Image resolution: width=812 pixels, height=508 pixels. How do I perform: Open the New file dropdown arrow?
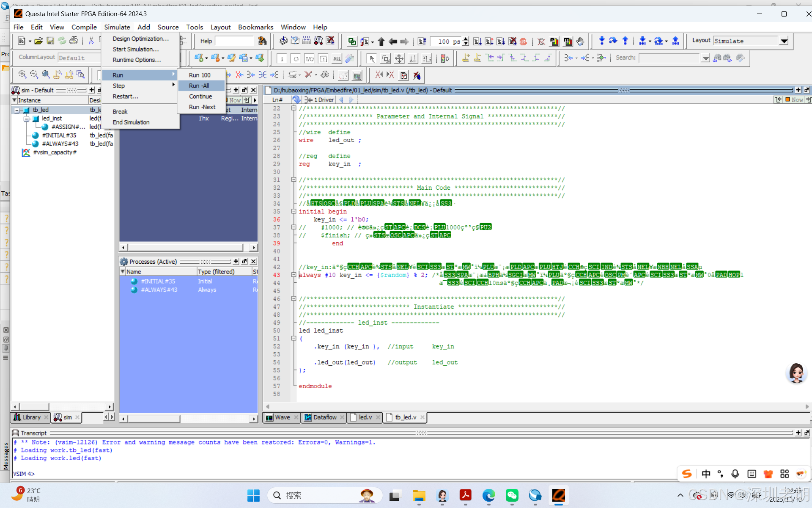click(30, 41)
